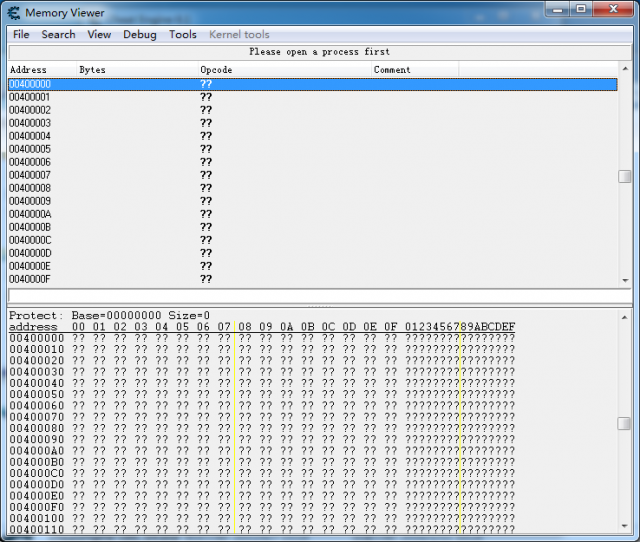Click the disassembler scrollbar up arrow
Screen dimensions: 640x542
[x=625, y=68]
